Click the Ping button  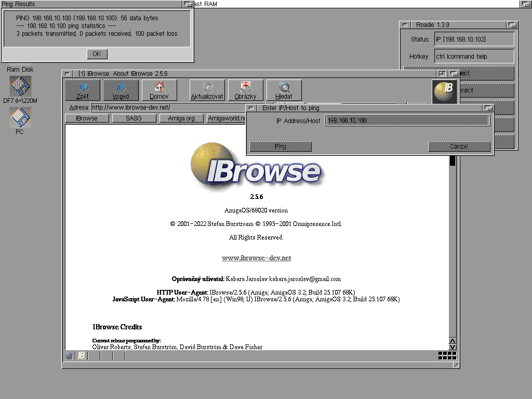coord(280,147)
